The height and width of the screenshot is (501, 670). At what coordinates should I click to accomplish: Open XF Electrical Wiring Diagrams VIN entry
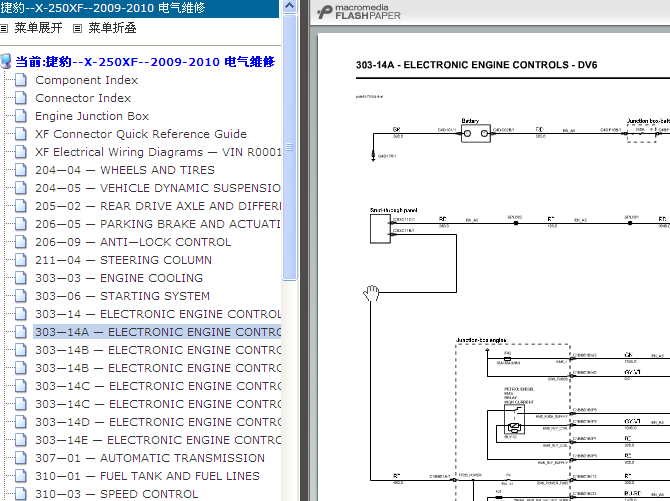click(158, 152)
